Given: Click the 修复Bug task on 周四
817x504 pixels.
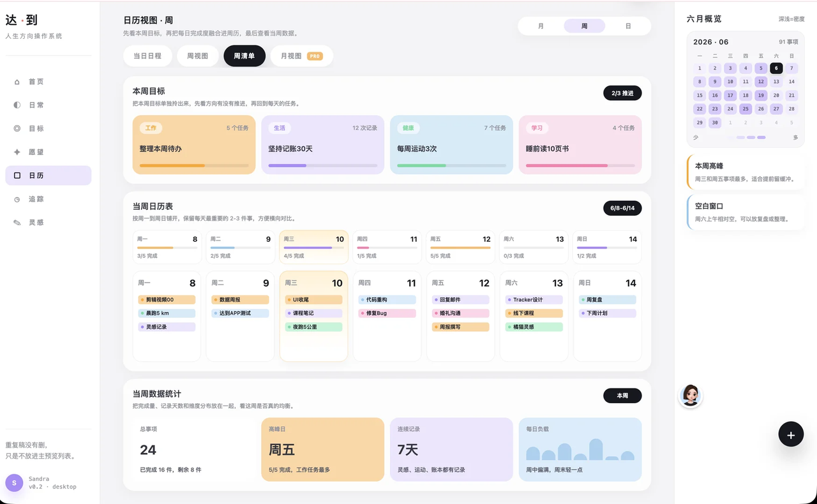Looking at the screenshot, I should click(x=387, y=313).
